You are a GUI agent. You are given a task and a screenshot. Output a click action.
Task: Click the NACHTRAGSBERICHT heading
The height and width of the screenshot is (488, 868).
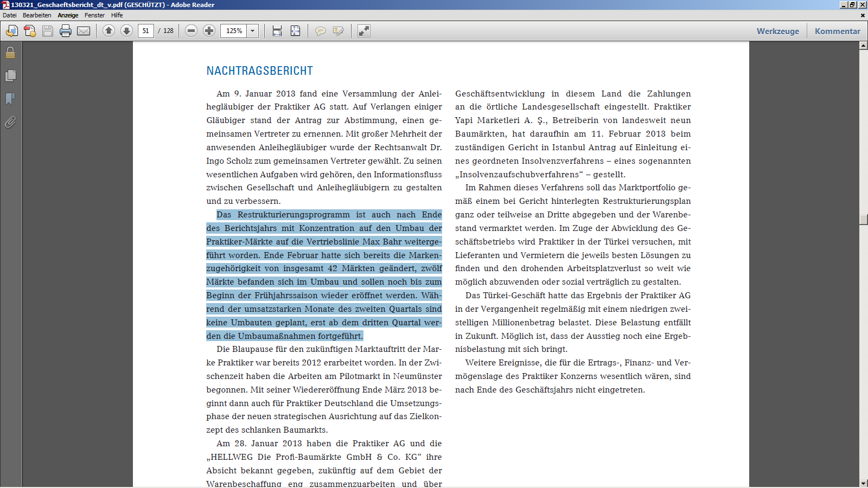tap(260, 71)
